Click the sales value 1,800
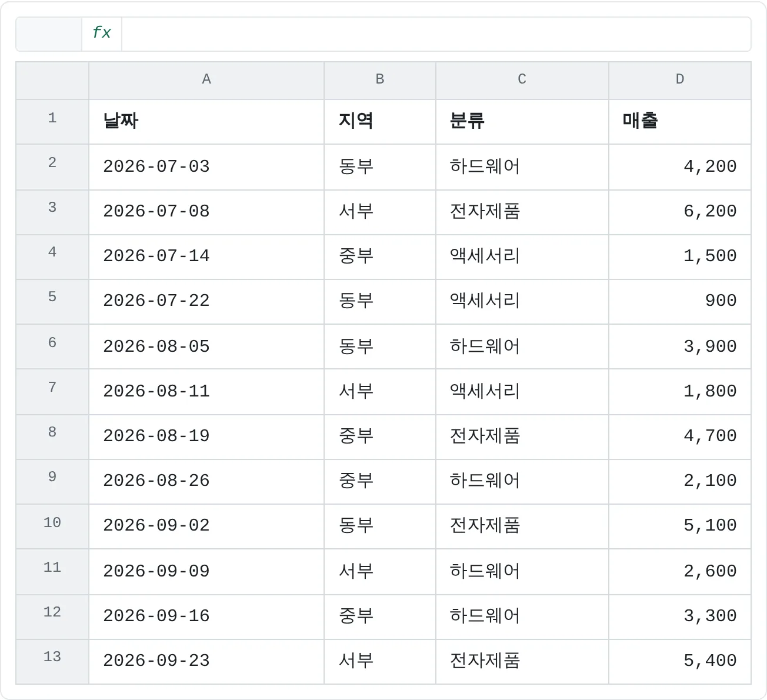 pyautogui.click(x=680, y=392)
